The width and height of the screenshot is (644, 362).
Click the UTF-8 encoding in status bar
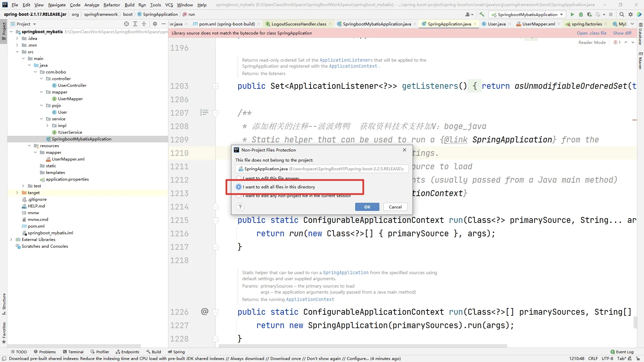point(607,358)
